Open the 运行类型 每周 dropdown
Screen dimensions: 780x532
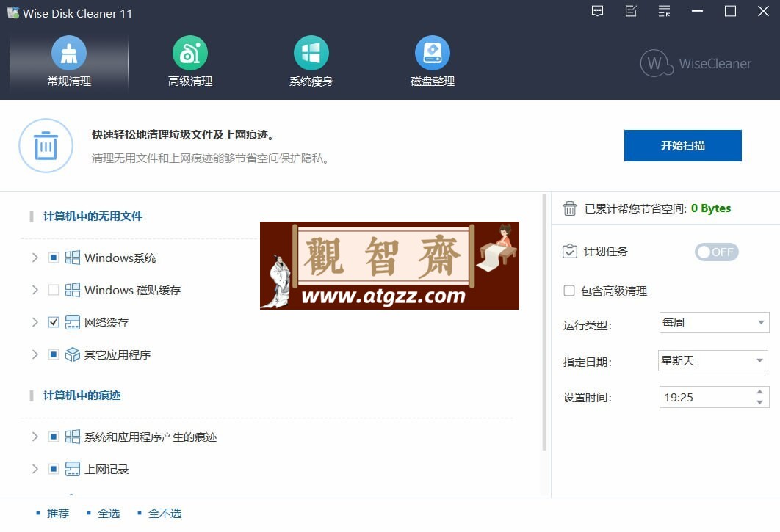714,323
